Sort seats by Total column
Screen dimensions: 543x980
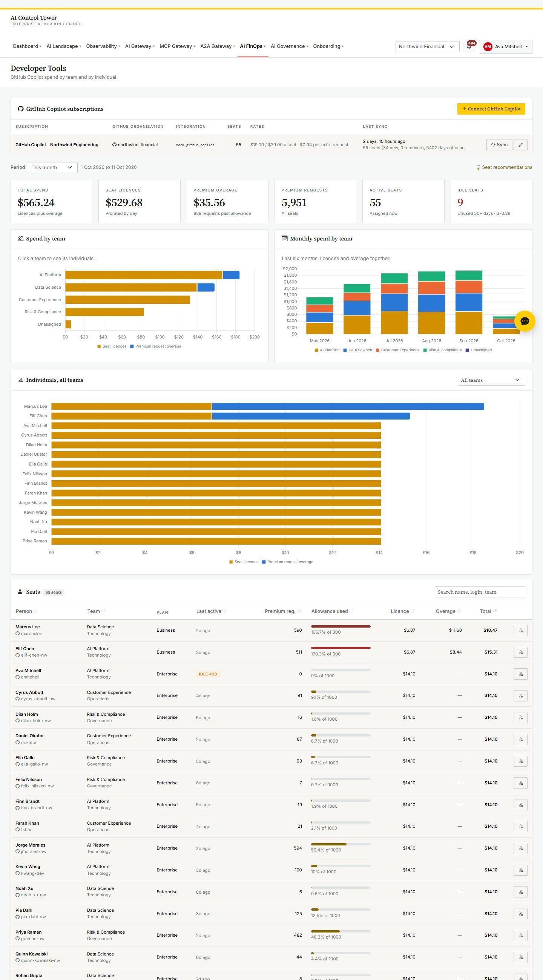click(x=488, y=611)
